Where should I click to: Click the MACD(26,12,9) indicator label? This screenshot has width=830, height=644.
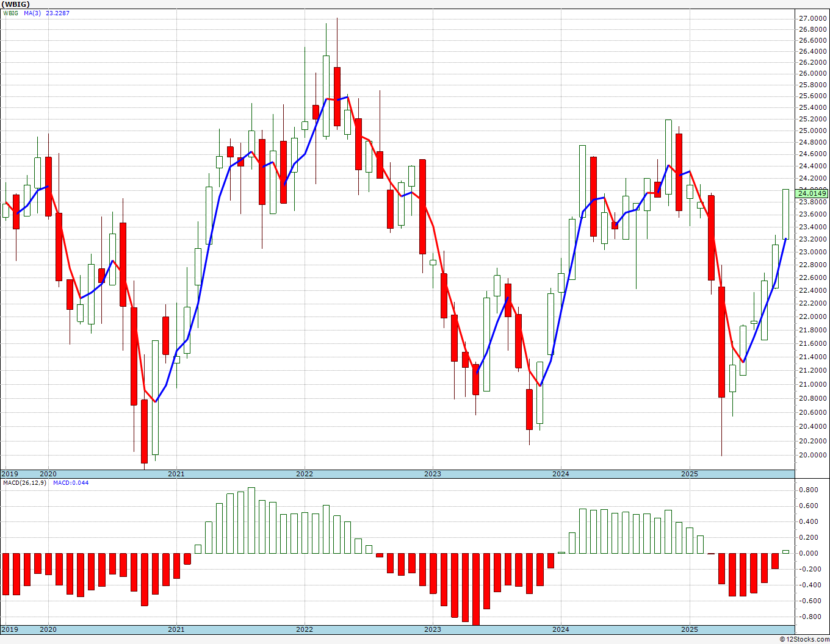click(24, 482)
